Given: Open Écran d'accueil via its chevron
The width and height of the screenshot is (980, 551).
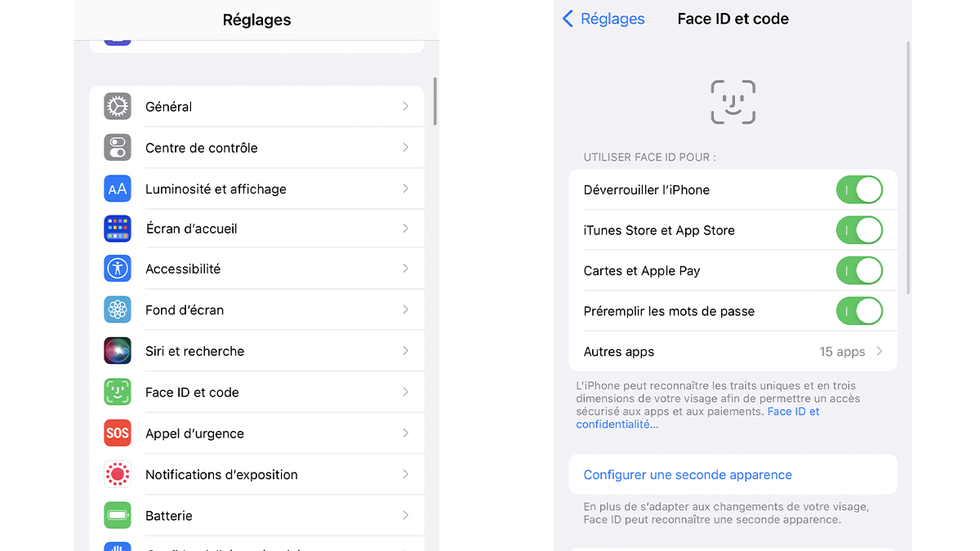Looking at the screenshot, I should [406, 229].
